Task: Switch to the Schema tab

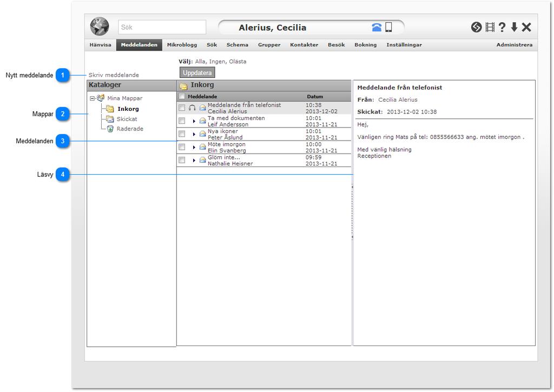Action: [238, 45]
